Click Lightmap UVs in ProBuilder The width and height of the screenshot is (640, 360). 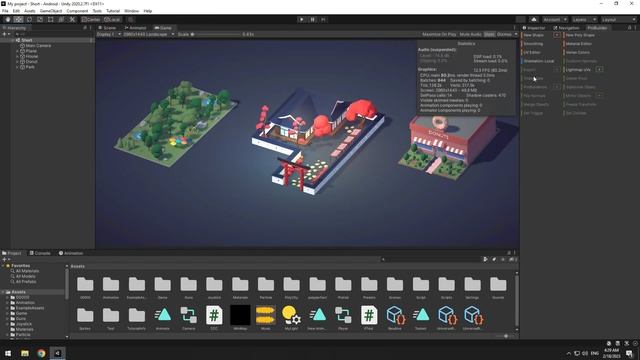pyautogui.click(x=578, y=70)
